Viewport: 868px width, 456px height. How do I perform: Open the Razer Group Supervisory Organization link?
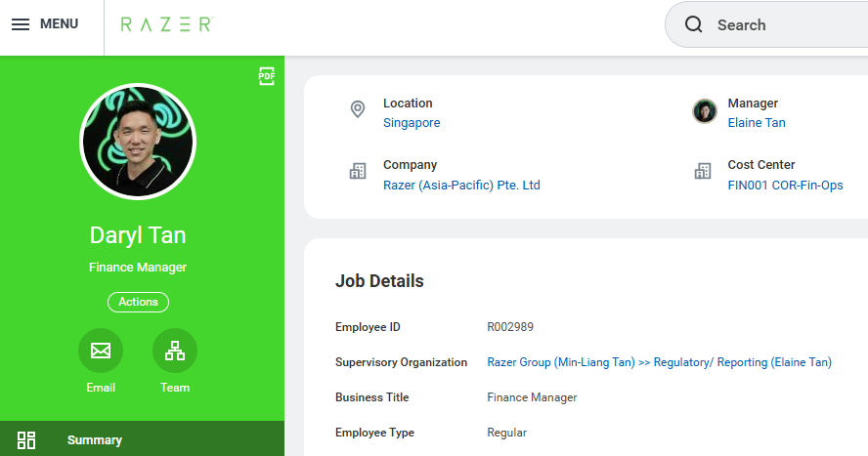[659, 362]
